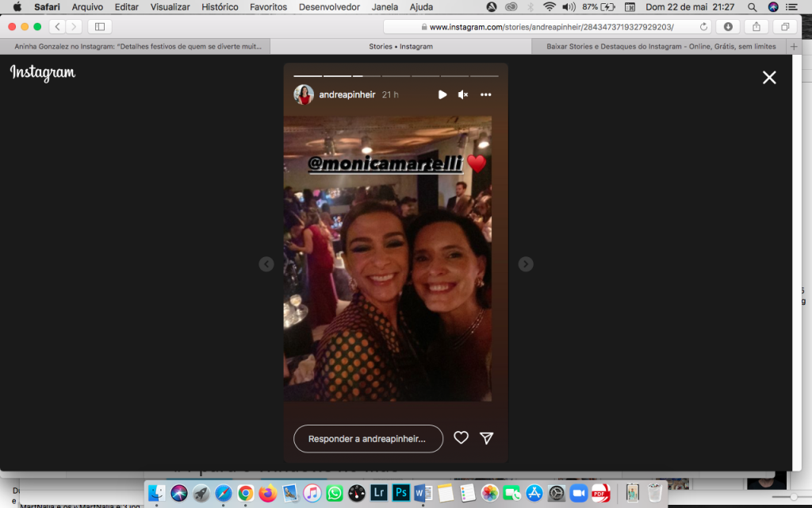Share the story via paper plane icon
The width and height of the screenshot is (812, 508).
click(487, 438)
